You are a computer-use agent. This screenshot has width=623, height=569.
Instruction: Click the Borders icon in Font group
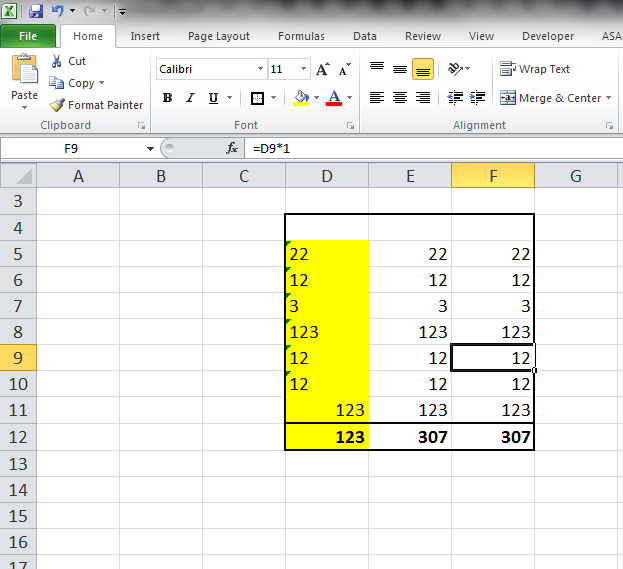point(257,98)
